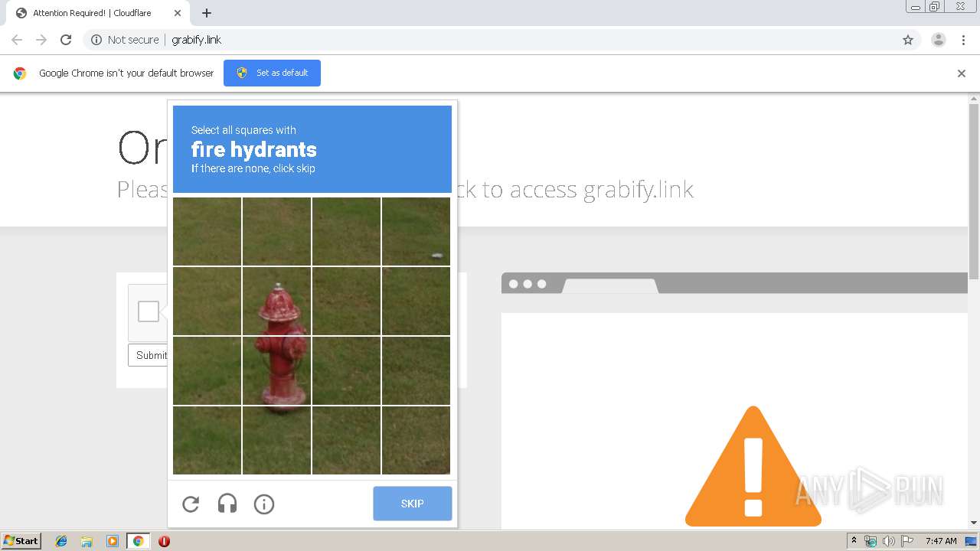The height and width of the screenshot is (551, 980).
Task: Bookmark this page with the star icon
Action: (908, 40)
